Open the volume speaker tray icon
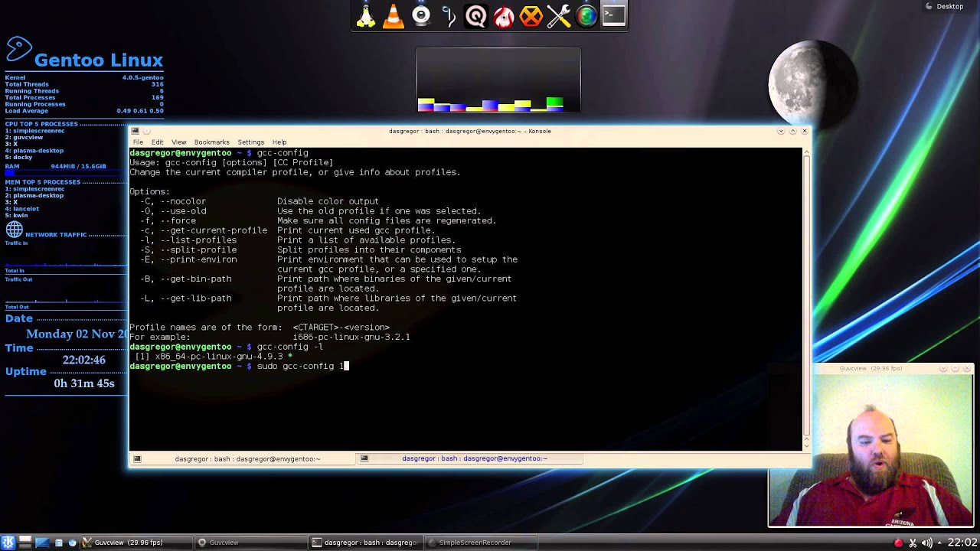This screenshot has width=980, height=551. [927, 543]
